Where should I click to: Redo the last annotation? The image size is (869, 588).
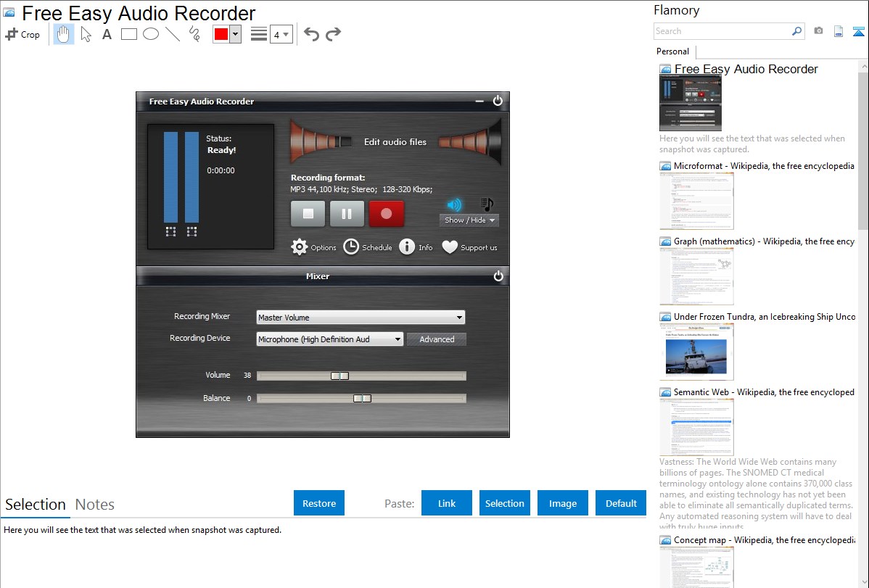pyautogui.click(x=333, y=34)
